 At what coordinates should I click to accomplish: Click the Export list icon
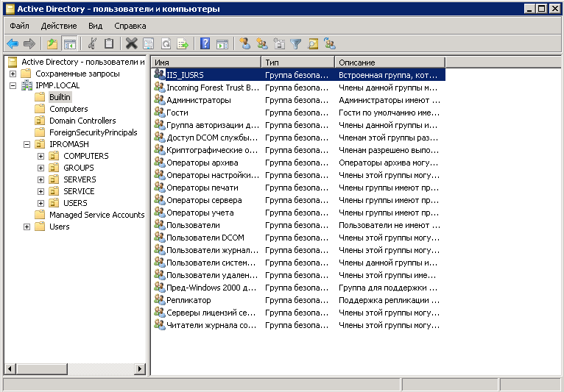tap(183, 44)
